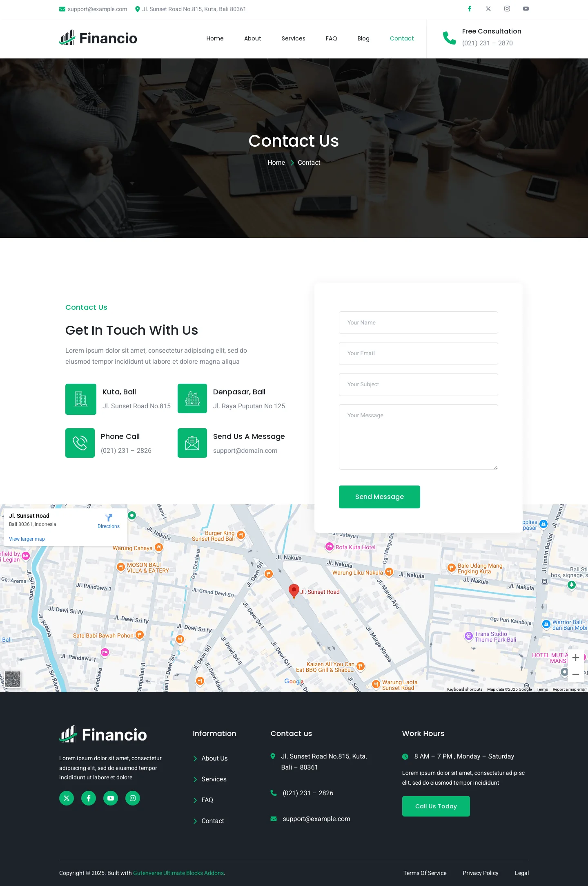Screen dimensions: 588x886
Task: Zoom out the map with minus button
Action: (576, 674)
